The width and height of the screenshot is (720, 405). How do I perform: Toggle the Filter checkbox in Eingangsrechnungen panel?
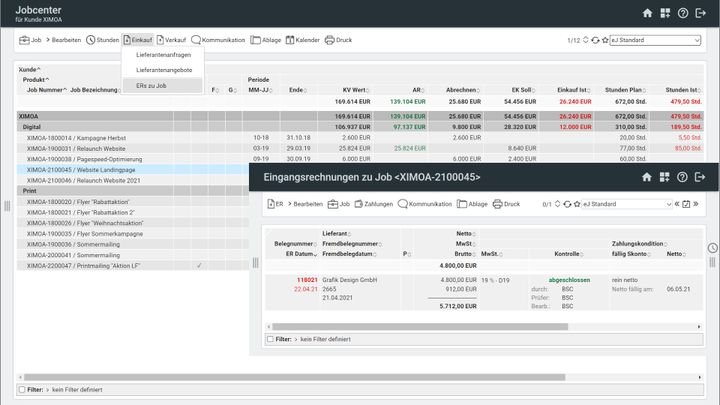click(270, 339)
